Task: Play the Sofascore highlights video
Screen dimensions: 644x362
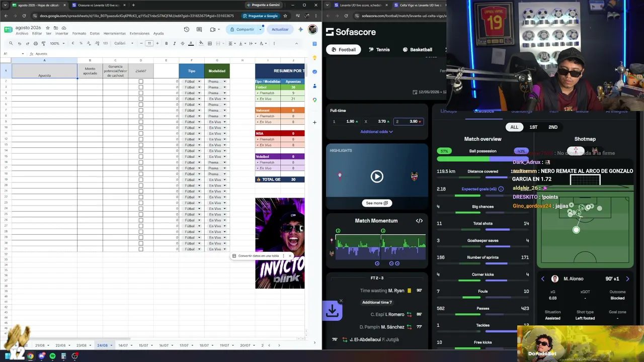Action: point(377,176)
